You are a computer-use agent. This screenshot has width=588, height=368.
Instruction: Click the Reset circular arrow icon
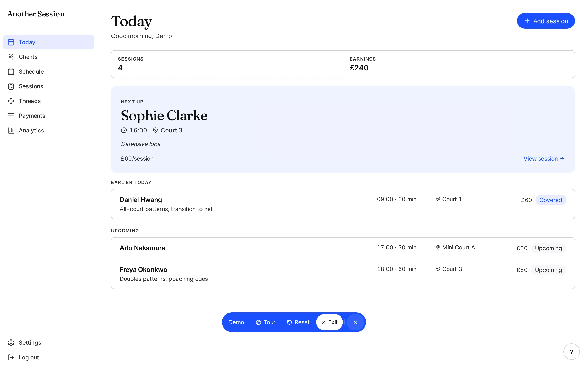(289, 322)
